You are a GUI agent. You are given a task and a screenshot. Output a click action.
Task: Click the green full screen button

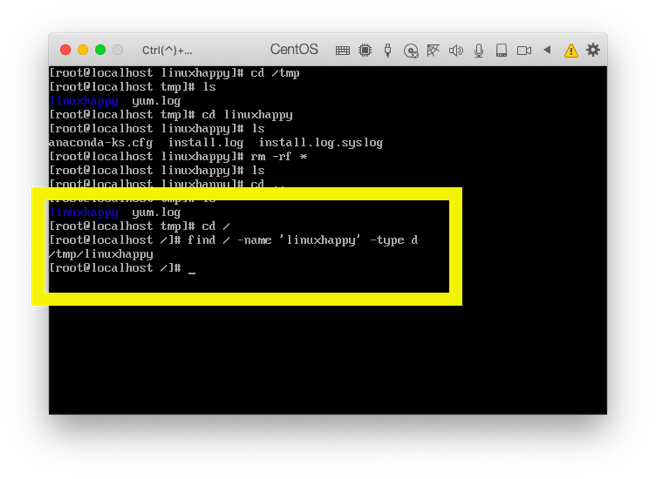pyautogui.click(x=100, y=50)
